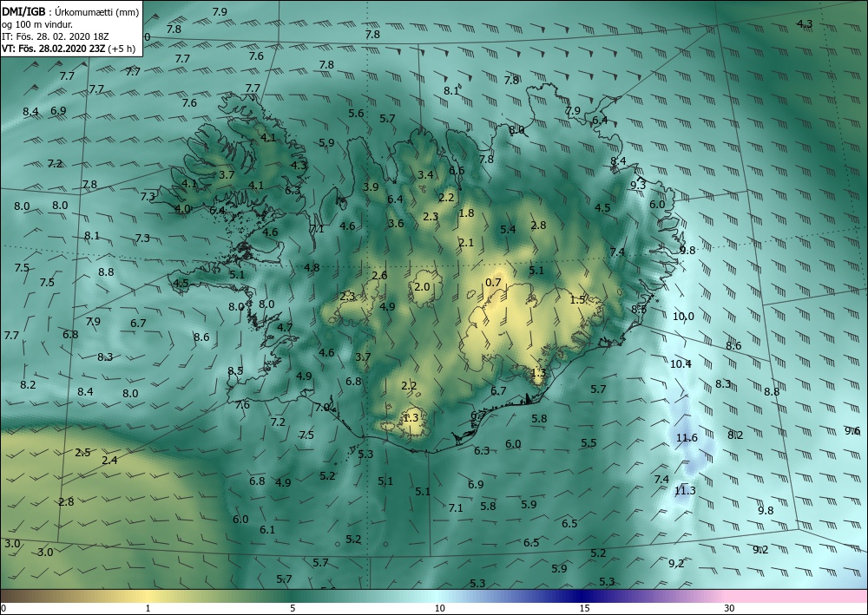Click the 1.5 value on the glacier
The height and width of the screenshot is (615, 868).
(x=577, y=300)
